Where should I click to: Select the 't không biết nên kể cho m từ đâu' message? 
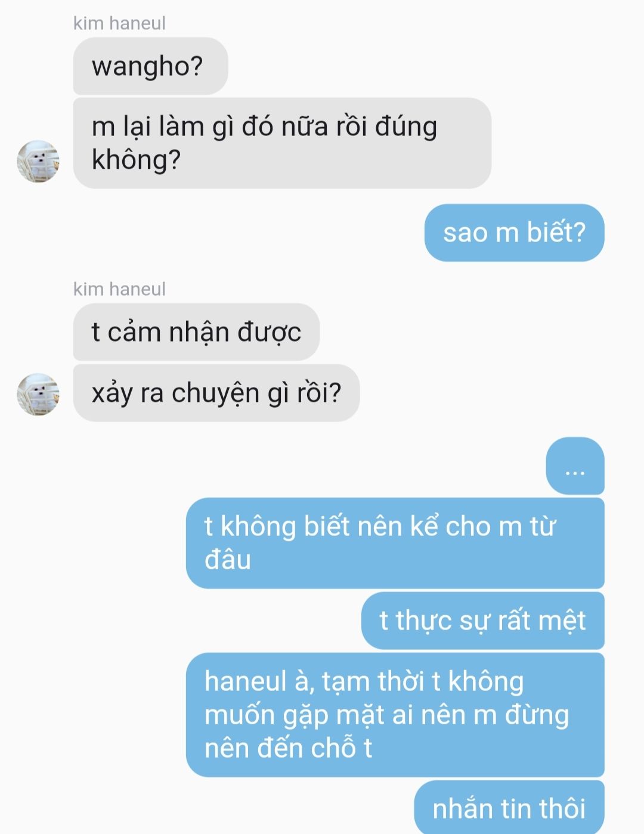coord(395,543)
